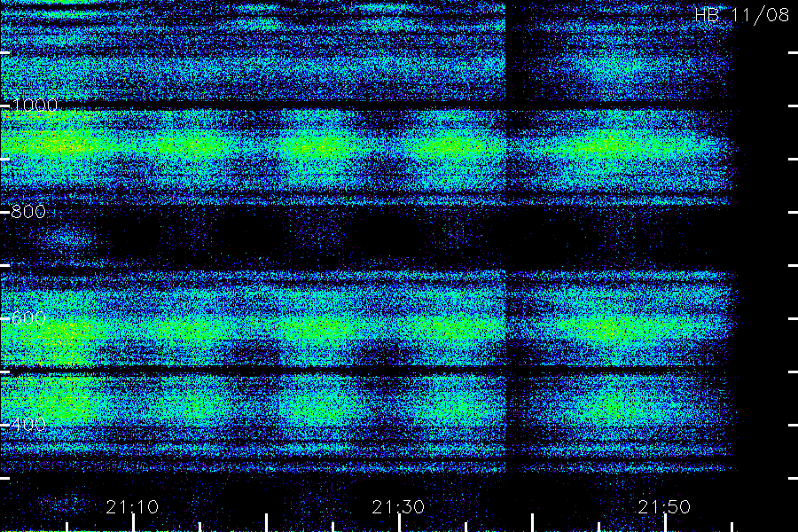Click the HB 11/08 label
Screen dimensions: 798x532
tap(742, 15)
